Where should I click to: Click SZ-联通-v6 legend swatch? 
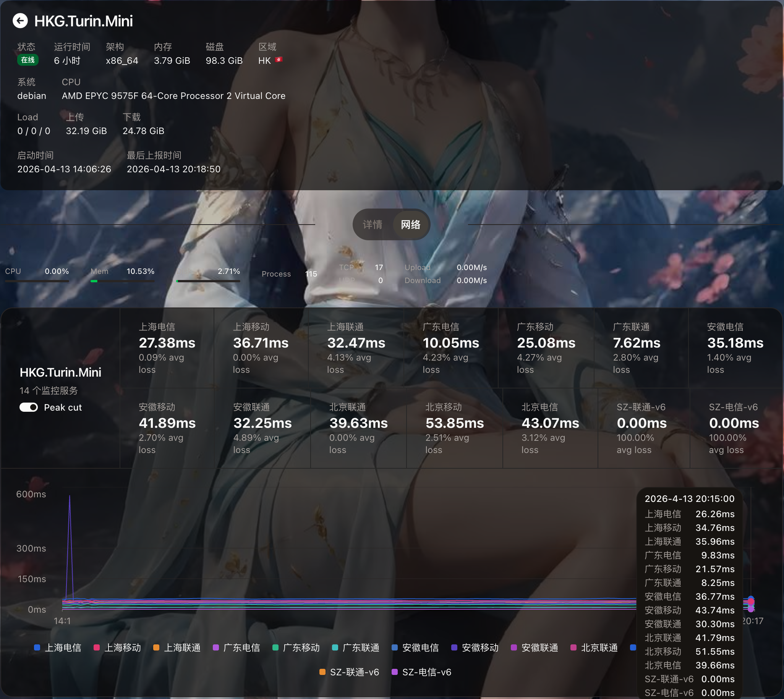(323, 672)
